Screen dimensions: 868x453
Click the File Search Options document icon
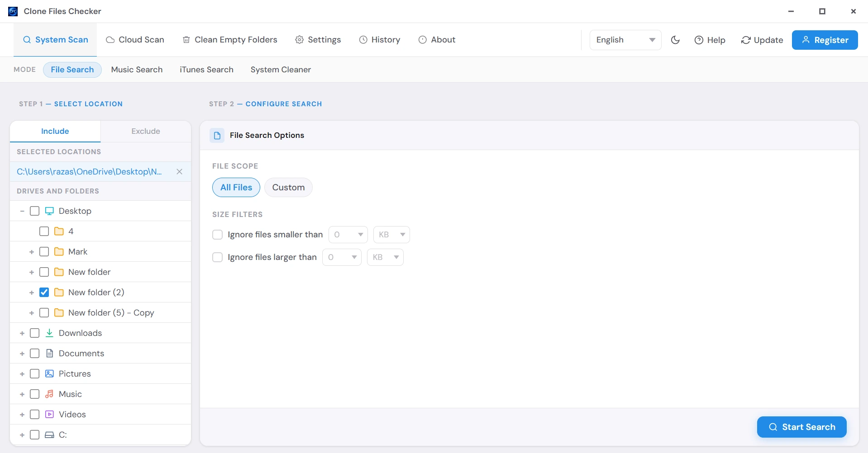[217, 135]
